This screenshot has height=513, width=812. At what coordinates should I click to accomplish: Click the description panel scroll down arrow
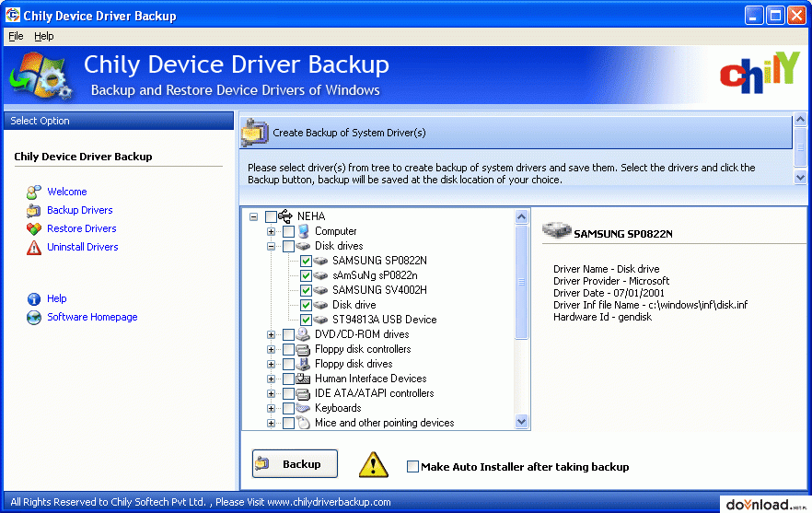click(800, 177)
